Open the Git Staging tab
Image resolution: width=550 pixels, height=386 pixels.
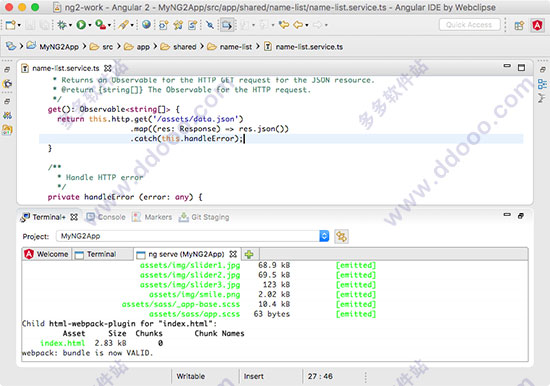204,217
